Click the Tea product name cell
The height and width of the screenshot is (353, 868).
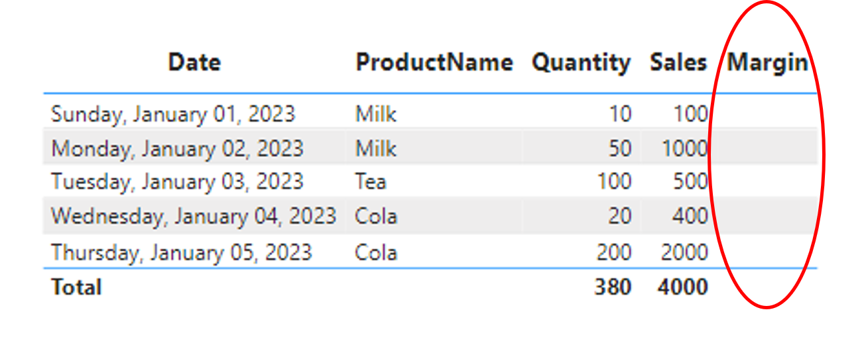coord(371,181)
